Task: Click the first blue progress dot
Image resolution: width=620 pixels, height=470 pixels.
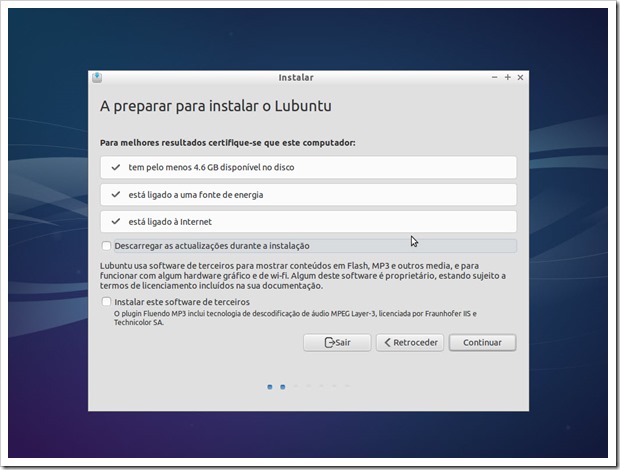Action: click(x=270, y=387)
